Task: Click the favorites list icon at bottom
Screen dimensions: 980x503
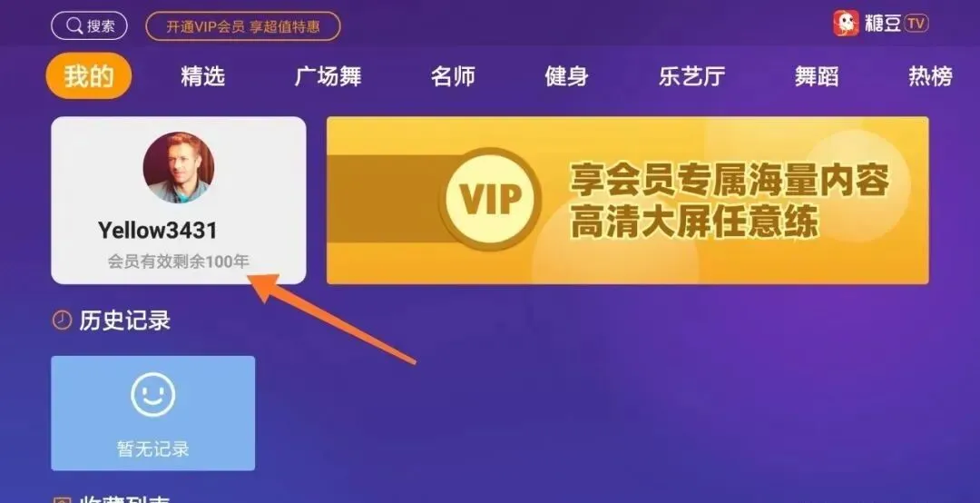Action: (62, 500)
